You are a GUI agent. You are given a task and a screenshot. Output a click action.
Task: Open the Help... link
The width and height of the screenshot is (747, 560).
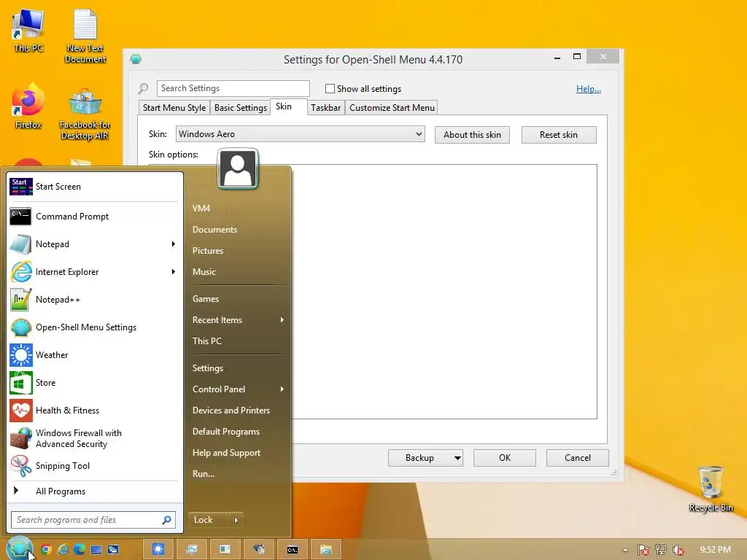tap(589, 88)
